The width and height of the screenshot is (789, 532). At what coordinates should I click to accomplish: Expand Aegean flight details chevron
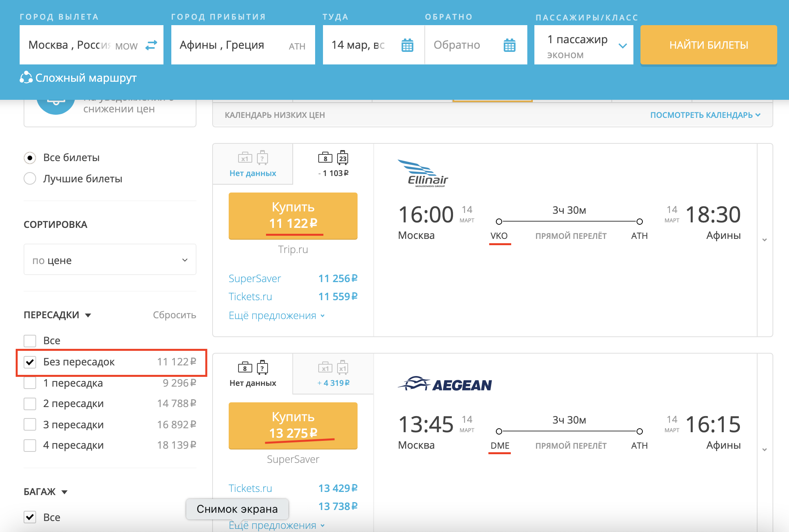click(765, 449)
